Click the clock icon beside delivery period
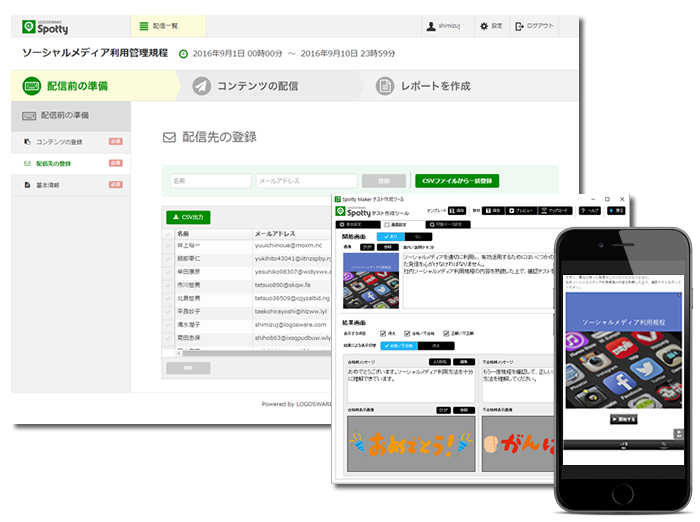The image size is (700, 522). pyautogui.click(x=183, y=54)
